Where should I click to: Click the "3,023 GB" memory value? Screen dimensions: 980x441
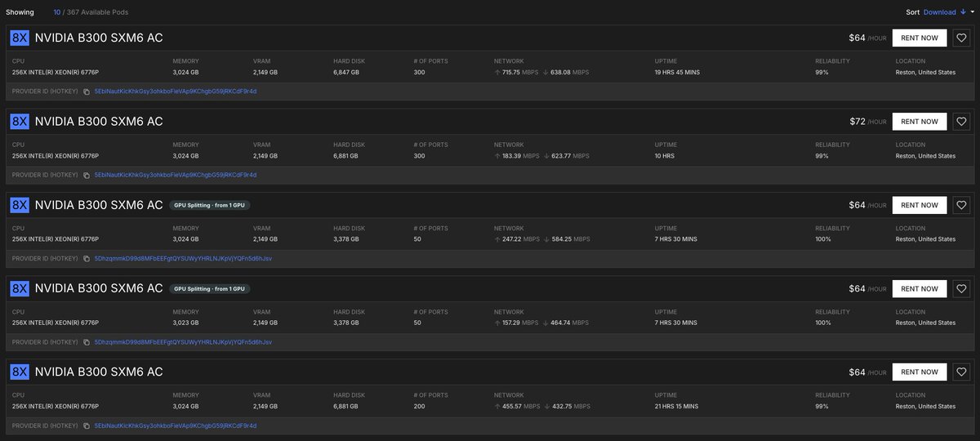click(x=186, y=323)
